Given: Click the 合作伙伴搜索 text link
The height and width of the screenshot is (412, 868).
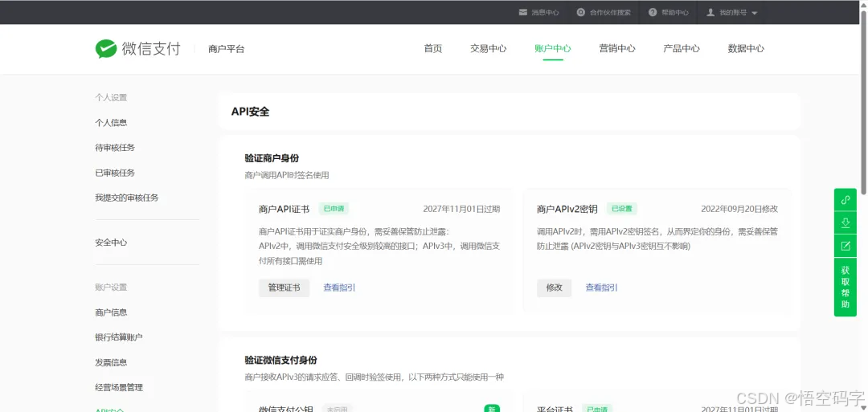Looking at the screenshot, I should 610,12.
